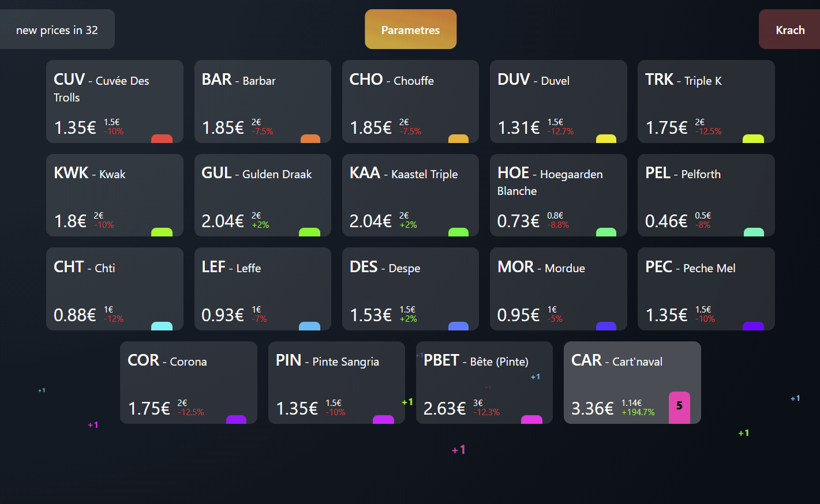The height and width of the screenshot is (504, 820).
Task: Click the -7% change on Leffe
Action: 259,319
